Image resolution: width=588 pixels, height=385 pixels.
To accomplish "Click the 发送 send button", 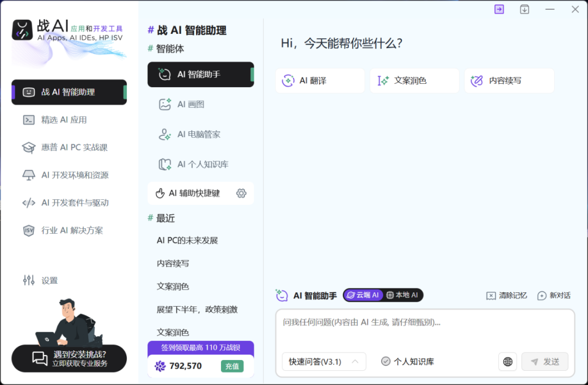I will click(x=544, y=362).
